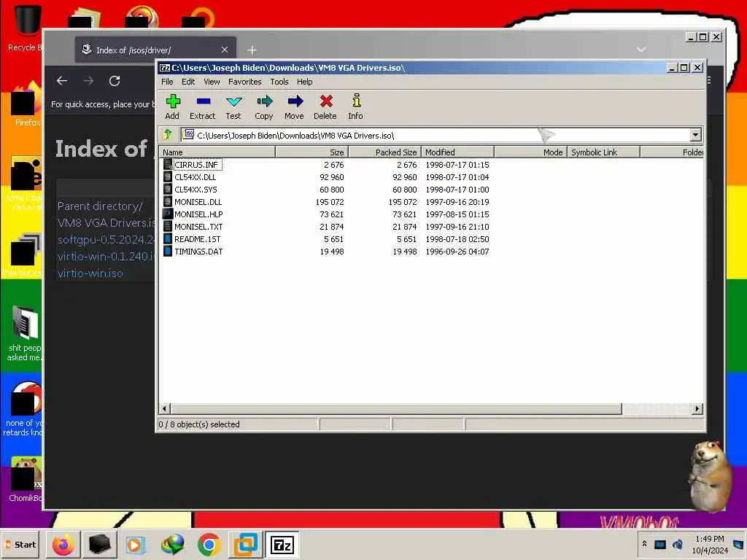Open the address path dropdown arrow
Screen dimensions: 747x560
pos(695,135)
